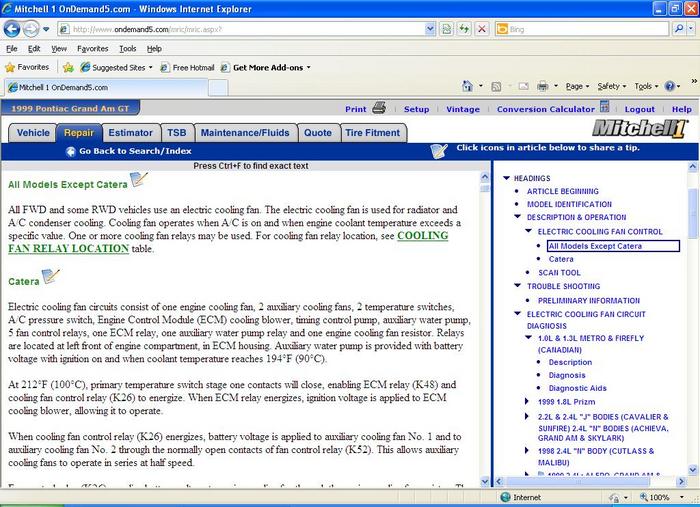The height and width of the screenshot is (507, 700).
Task: Click the Mitchell1 logo
Action: point(639,129)
